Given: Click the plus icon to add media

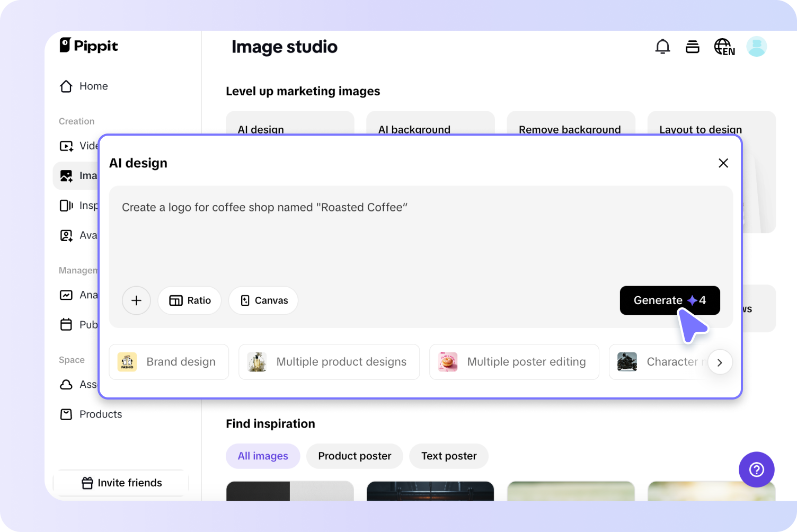Looking at the screenshot, I should point(136,300).
